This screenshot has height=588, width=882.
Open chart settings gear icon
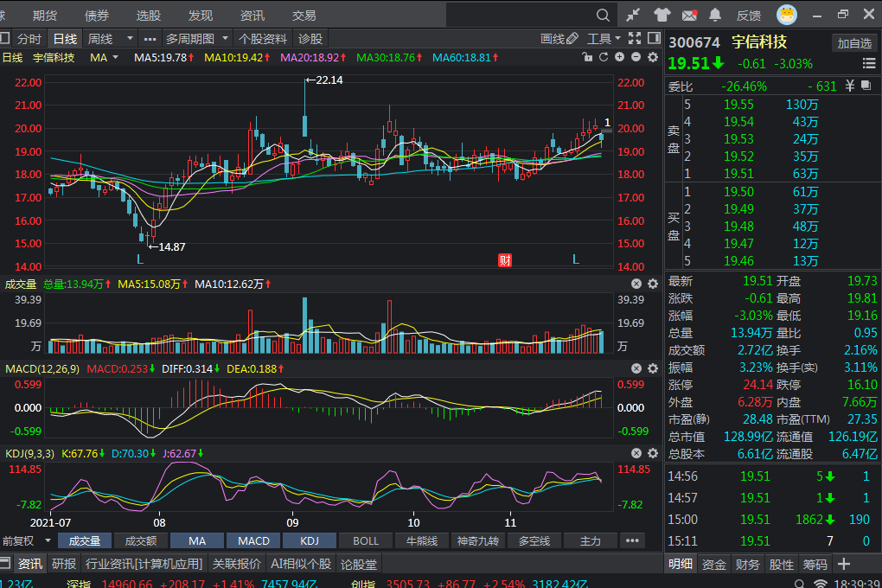651,57
